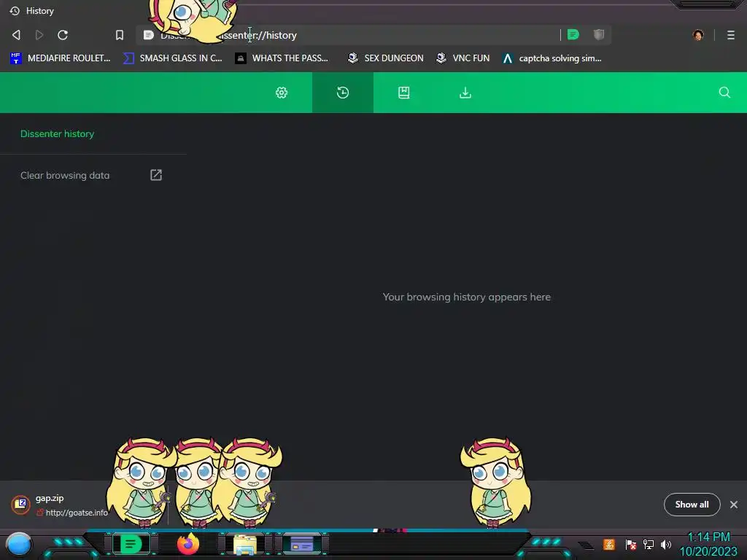Click the forward navigation arrow

[39, 35]
